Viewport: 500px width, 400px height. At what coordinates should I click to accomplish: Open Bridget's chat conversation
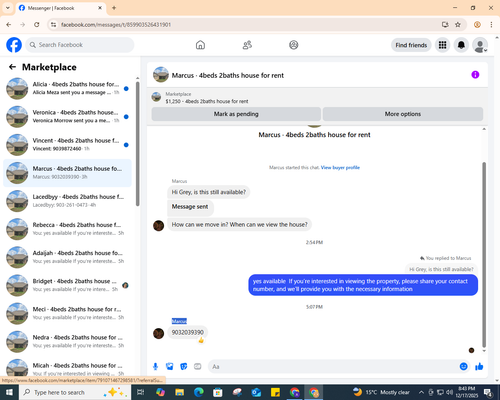coord(68,285)
